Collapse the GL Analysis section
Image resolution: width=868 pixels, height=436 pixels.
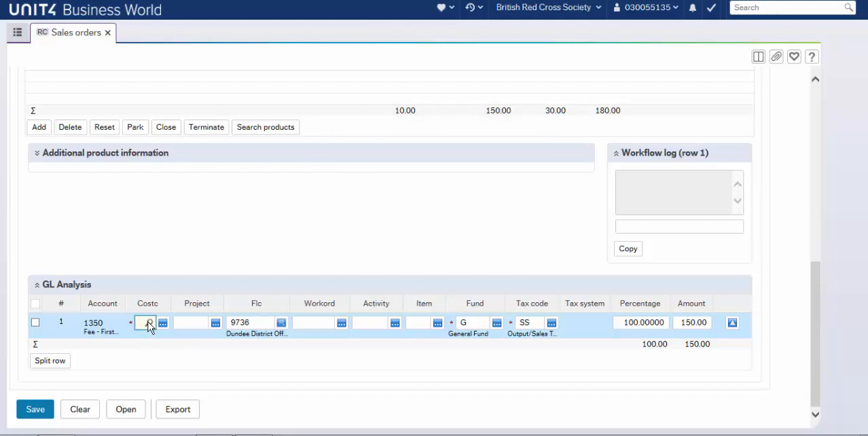click(x=37, y=285)
